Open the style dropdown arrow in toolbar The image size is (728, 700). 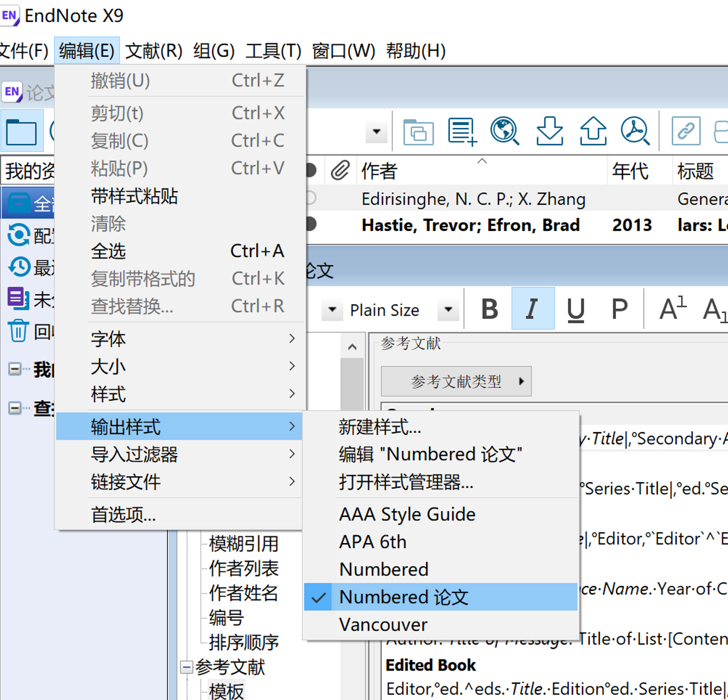click(377, 132)
